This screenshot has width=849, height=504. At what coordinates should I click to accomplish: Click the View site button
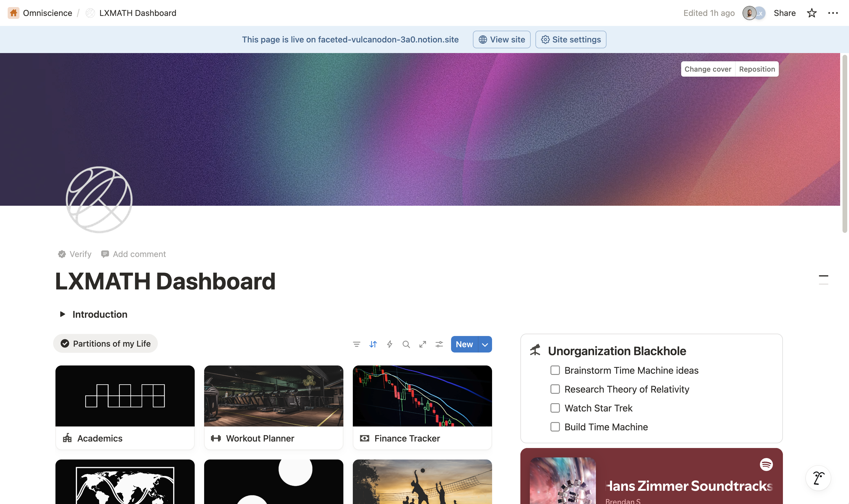pos(501,39)
